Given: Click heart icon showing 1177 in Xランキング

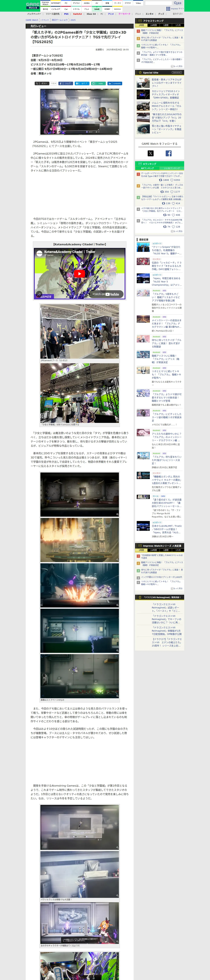Looking at the screenshot, I should (172, 192).
